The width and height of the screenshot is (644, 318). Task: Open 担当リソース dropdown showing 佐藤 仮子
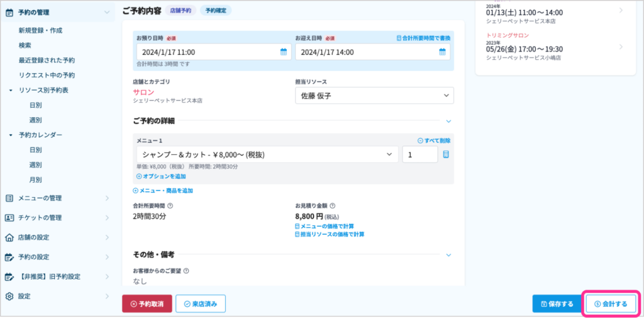point(374,95)
